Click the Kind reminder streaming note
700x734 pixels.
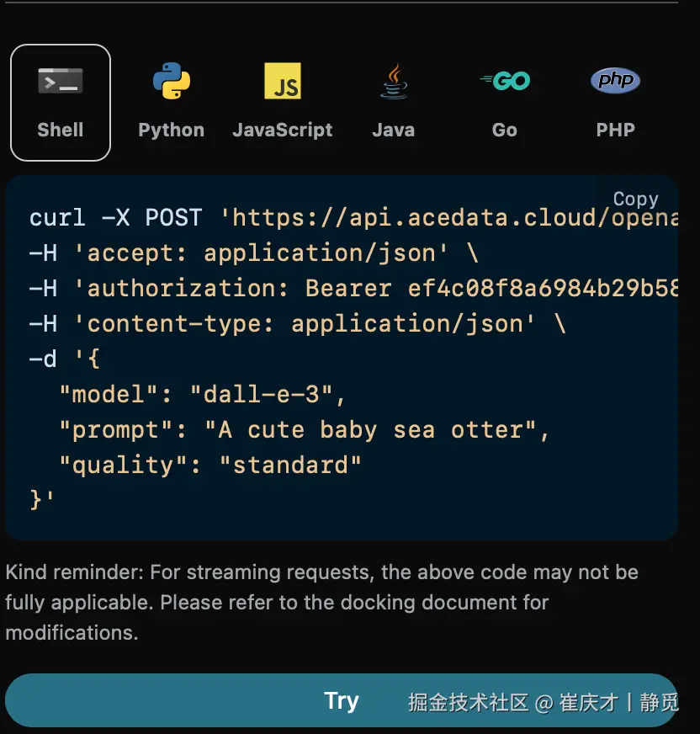point(322,603)
